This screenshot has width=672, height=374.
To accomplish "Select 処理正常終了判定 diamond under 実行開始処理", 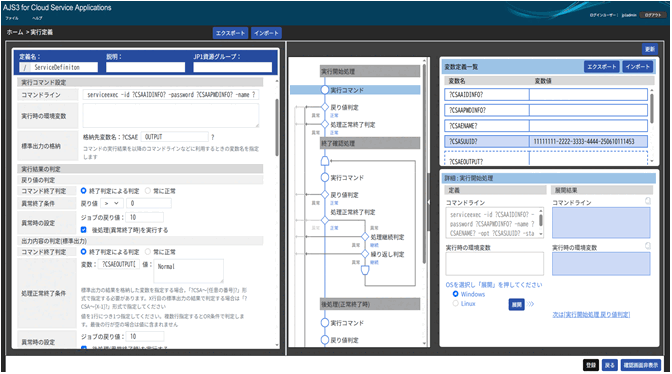I will 325,125.
